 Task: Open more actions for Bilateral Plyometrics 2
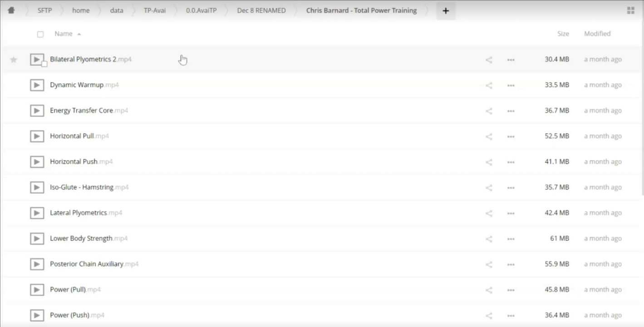(511, 59)
